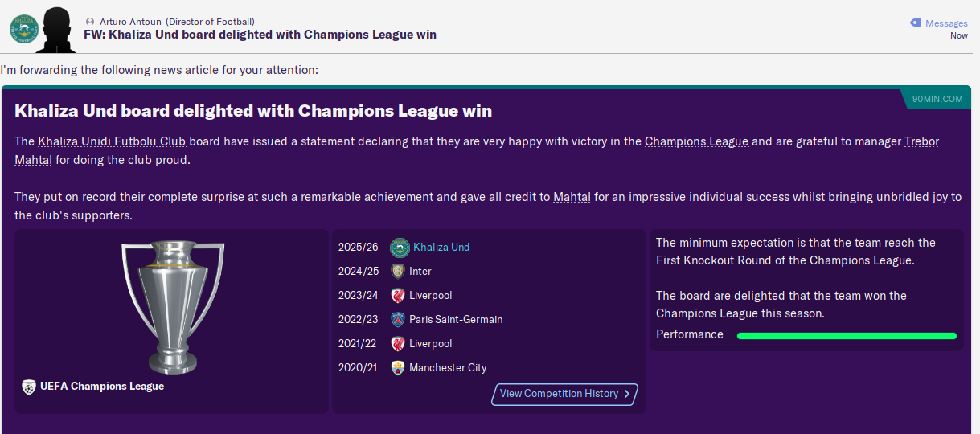Viewport: 980px width, 434px height.
Task: Click the Arturo Antoun sender name
Action: coord(130,21)
